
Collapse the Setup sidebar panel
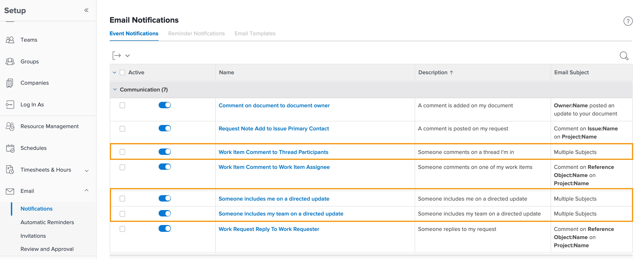pyautogui.click(x=86, y=10)
